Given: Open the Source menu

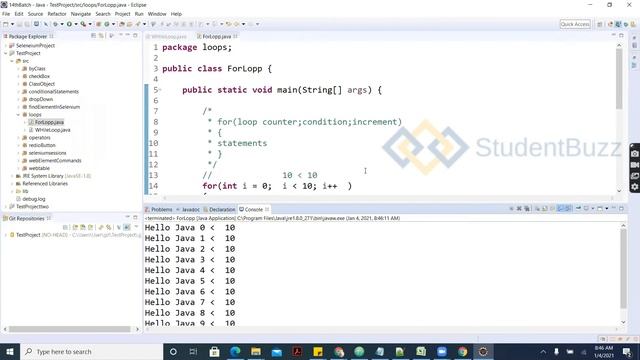Looking at the screenshot, I should [35, 14].
